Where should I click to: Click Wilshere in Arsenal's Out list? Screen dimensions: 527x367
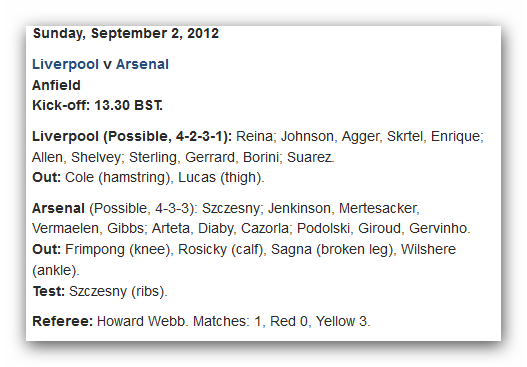(429, 249)
